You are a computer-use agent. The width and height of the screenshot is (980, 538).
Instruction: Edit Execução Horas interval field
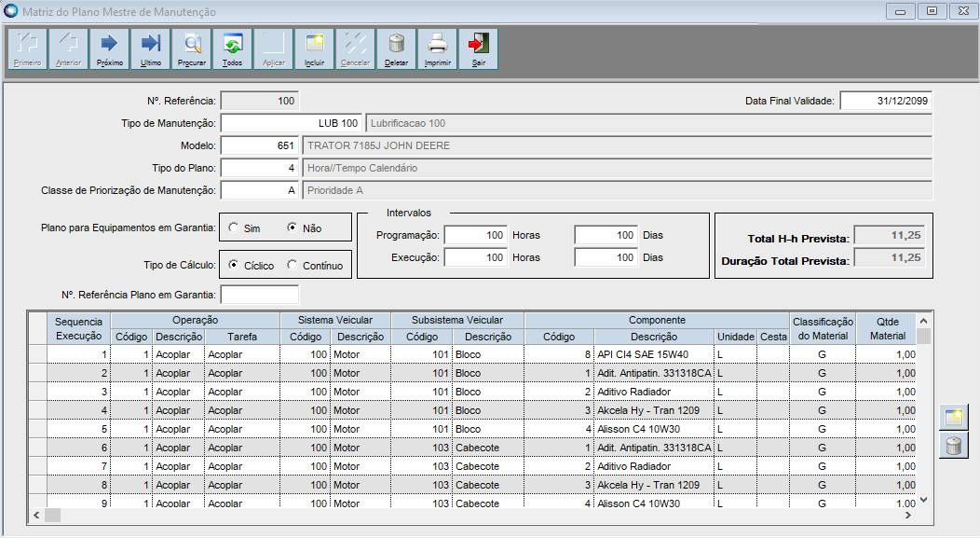click(x=476, y=257)
